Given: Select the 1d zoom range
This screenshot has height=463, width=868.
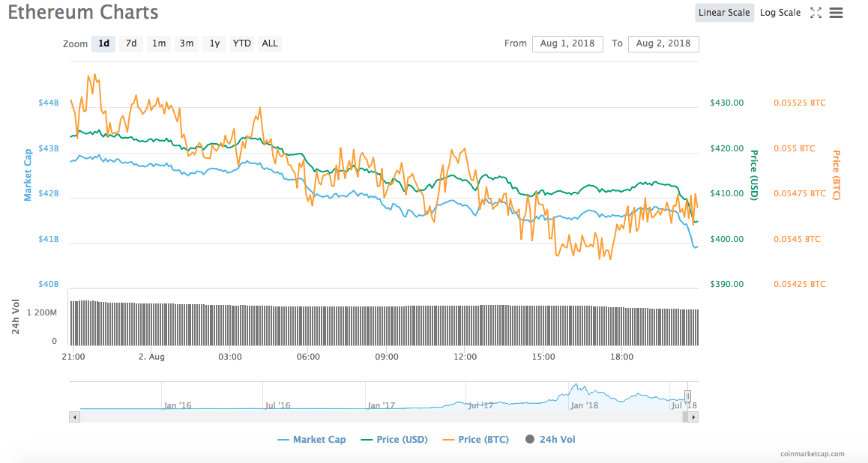Looking at the screenshot, I should tap(103, 43).
